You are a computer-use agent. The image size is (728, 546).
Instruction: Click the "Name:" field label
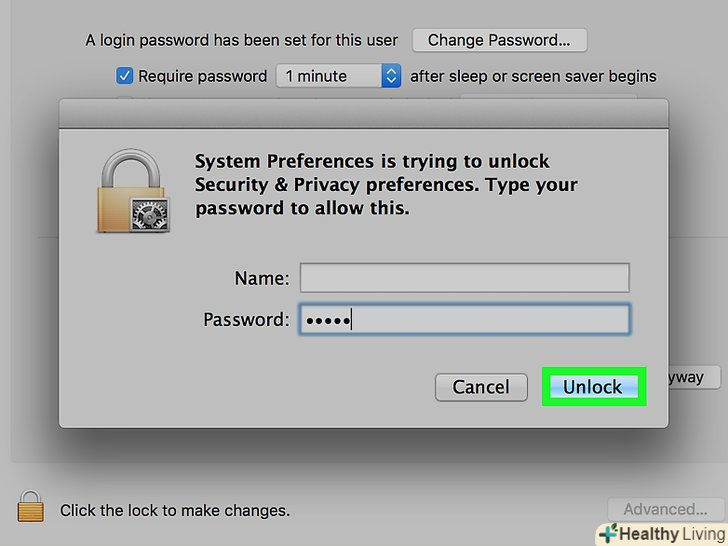coord(262,278)
